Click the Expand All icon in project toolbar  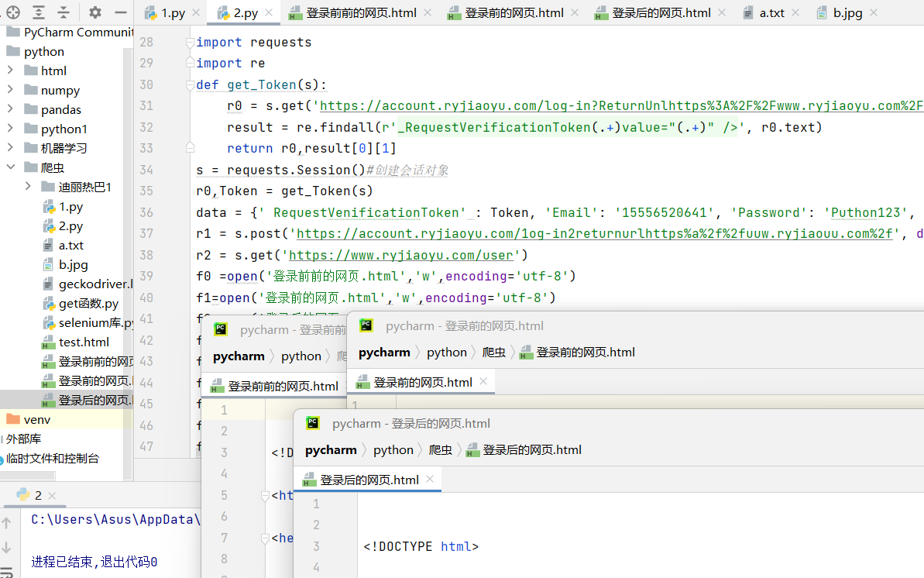click(39, 12)
